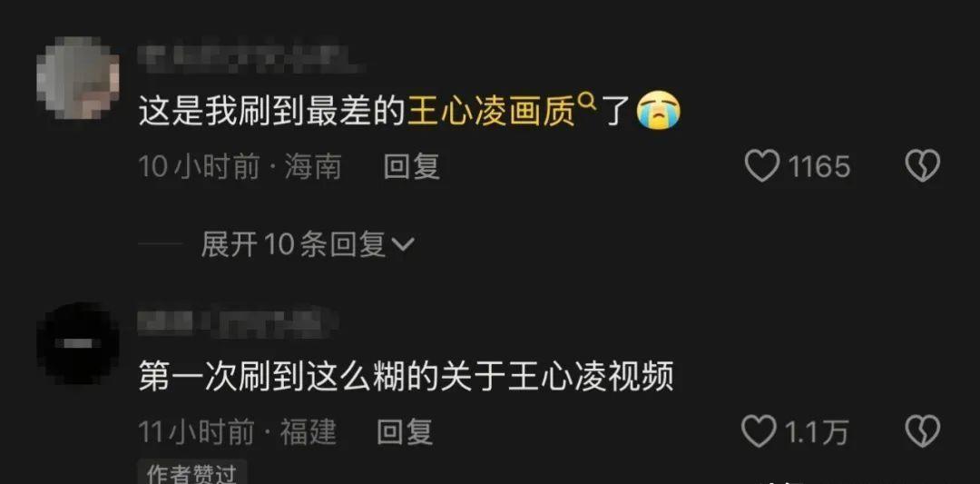Like the Fujian comment with 1.1万 likes
The image size is (980, 484).
pos(759,431)
